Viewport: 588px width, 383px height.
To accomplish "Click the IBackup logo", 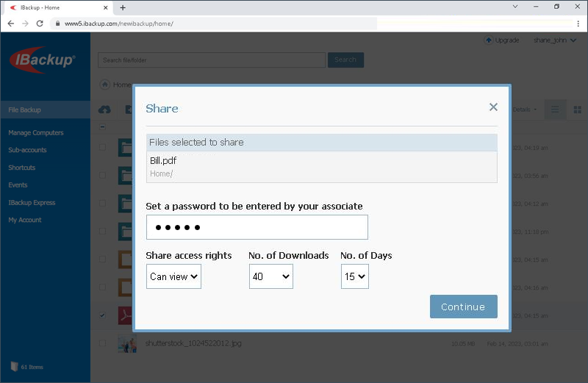I will 43,61.
